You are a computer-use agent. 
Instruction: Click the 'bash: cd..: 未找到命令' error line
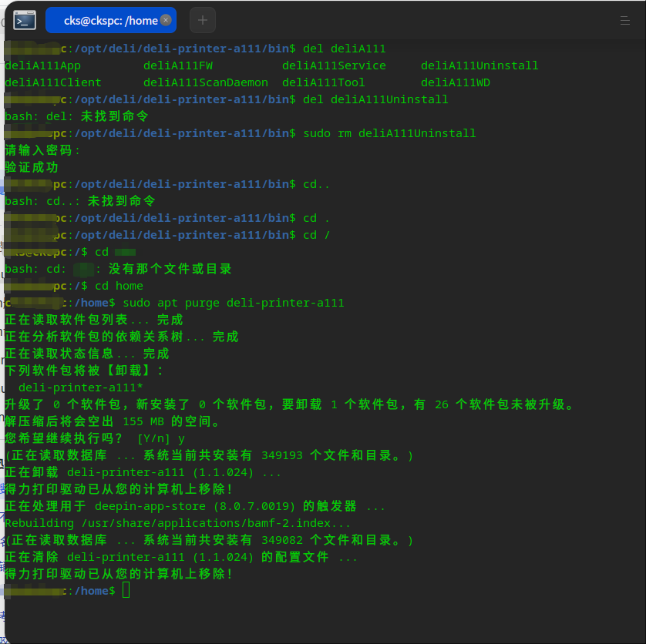pyautogui.click(x=80, y=201)
